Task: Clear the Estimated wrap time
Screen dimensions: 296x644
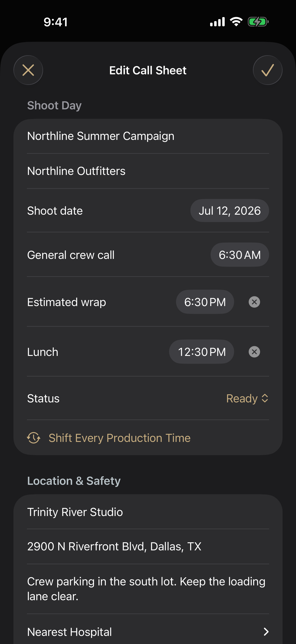Action: pos(254,302)
